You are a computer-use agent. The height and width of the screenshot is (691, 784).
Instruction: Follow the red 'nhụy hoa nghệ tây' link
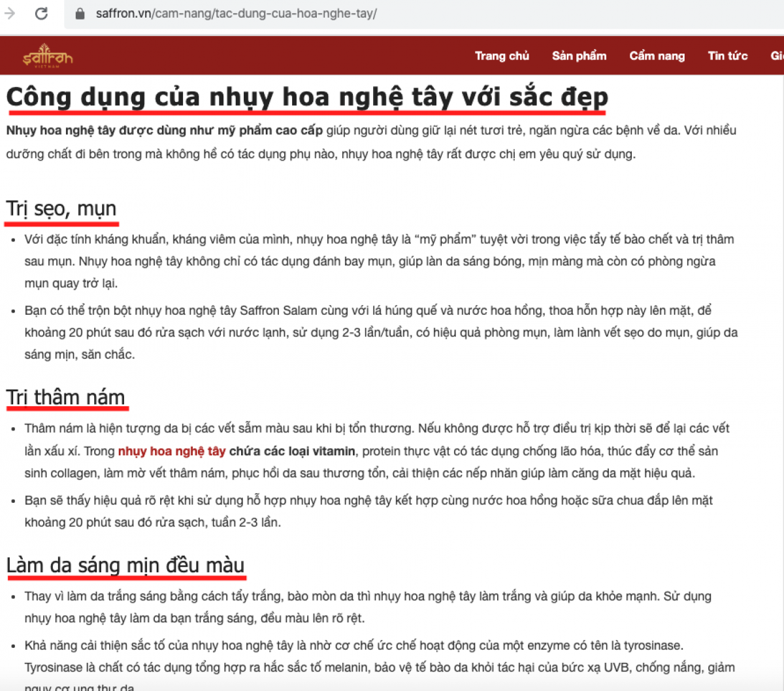[171, 451]
